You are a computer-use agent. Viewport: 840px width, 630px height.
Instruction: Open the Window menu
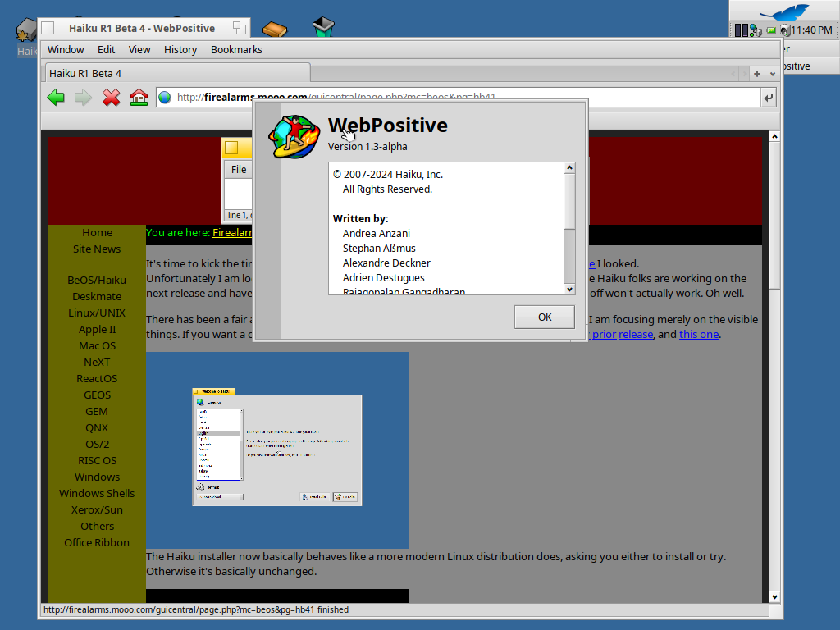[66, 49]
